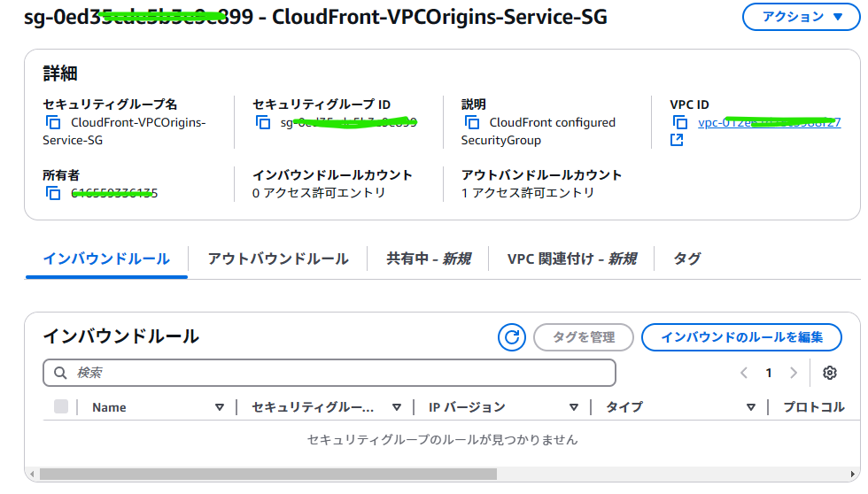Sort by セキュリティグルー... column
The width and height of the screenshot is (868, 494).
point(397,407)
